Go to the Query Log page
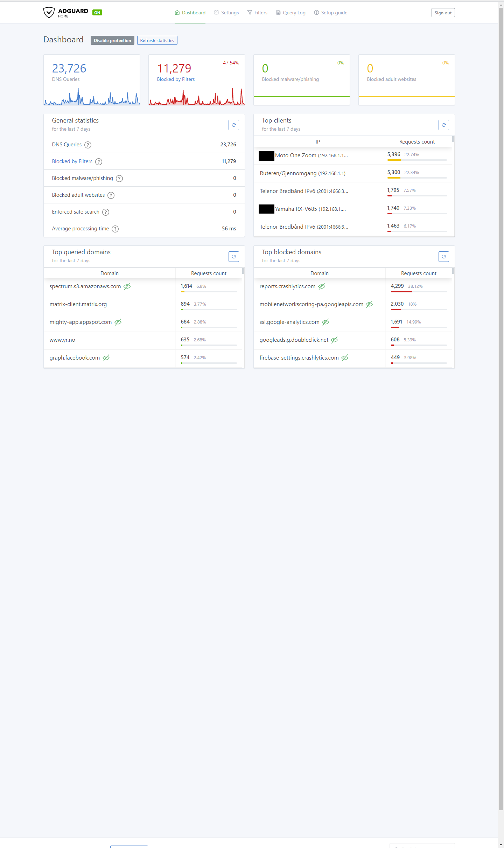Viewport: 504px width, 848px height. click(x=290, y=13)
